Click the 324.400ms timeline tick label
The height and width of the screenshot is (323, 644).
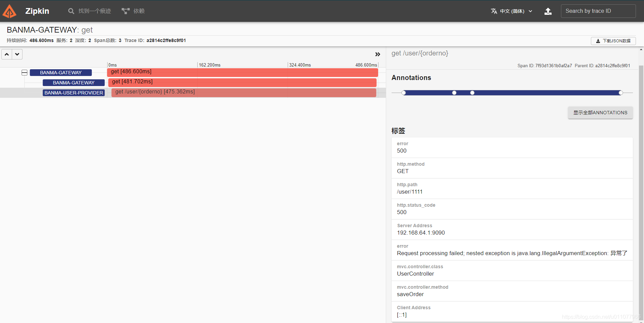[x=300, y=65]
